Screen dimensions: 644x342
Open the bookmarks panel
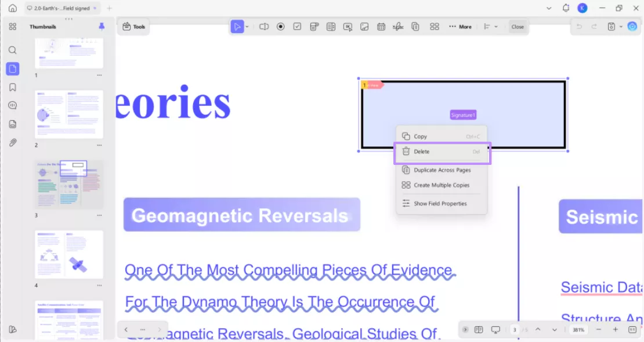[x=13, y=87]
